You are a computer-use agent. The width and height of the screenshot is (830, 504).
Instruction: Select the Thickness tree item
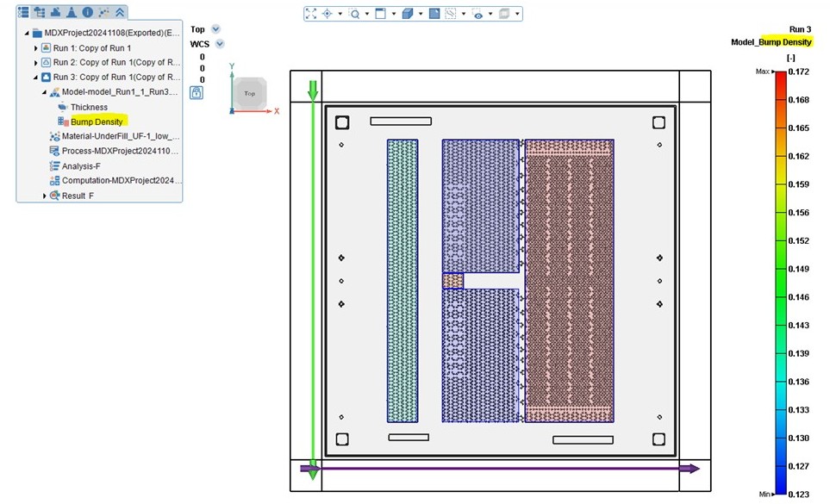pos(89,107)
